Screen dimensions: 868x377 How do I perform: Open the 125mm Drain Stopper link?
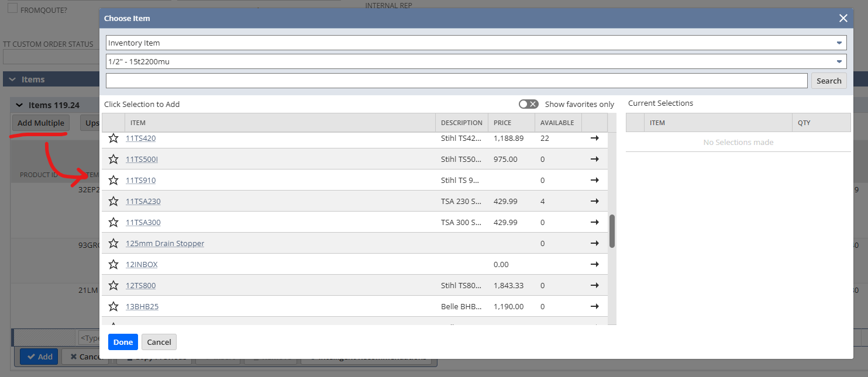pos(165,243)
